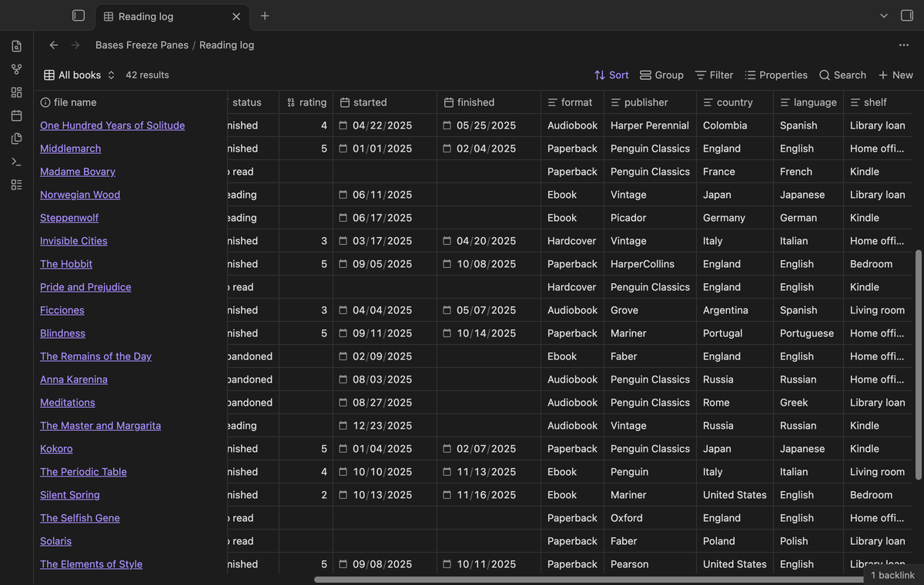
Task: Click the Group button
Action: 661,75
